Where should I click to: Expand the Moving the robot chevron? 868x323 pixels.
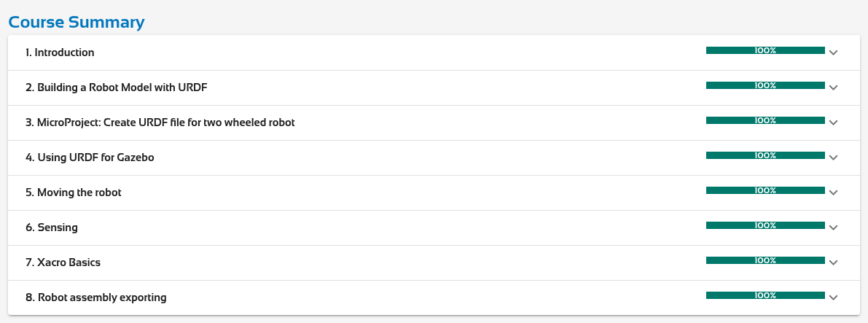[834, 192]
